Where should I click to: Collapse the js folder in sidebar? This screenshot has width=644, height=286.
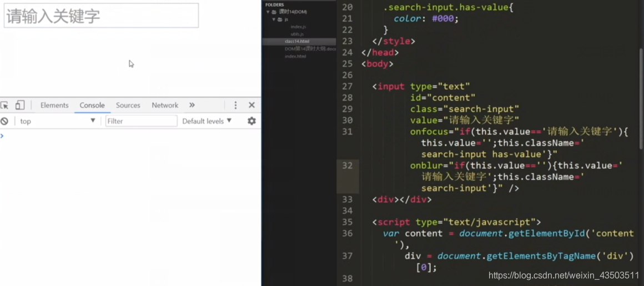274,19
